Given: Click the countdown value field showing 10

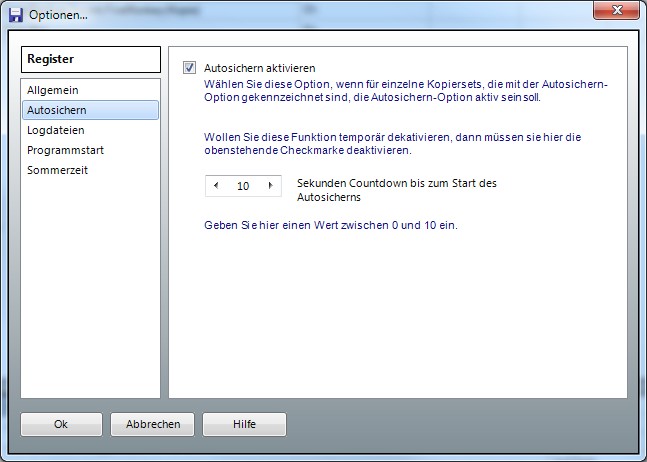Looking at the screenshot, I should [243, 186].
